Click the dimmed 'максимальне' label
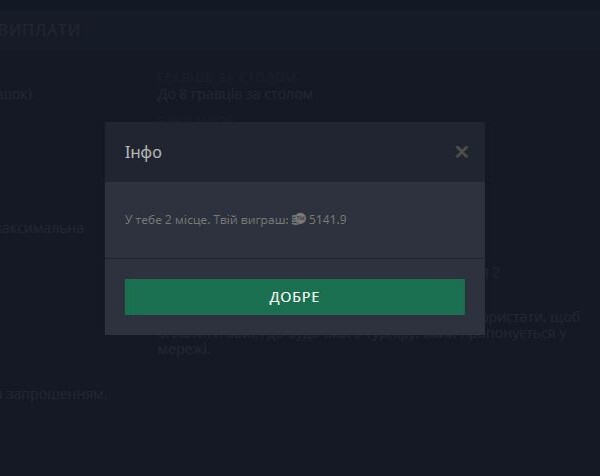Screen dimensions: 600x476 42,228
